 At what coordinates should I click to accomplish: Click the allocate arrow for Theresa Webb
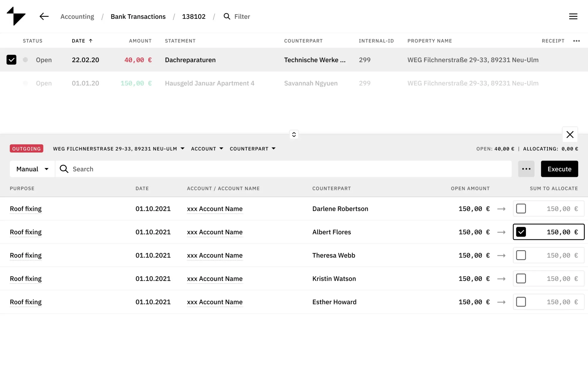[501, 256]
